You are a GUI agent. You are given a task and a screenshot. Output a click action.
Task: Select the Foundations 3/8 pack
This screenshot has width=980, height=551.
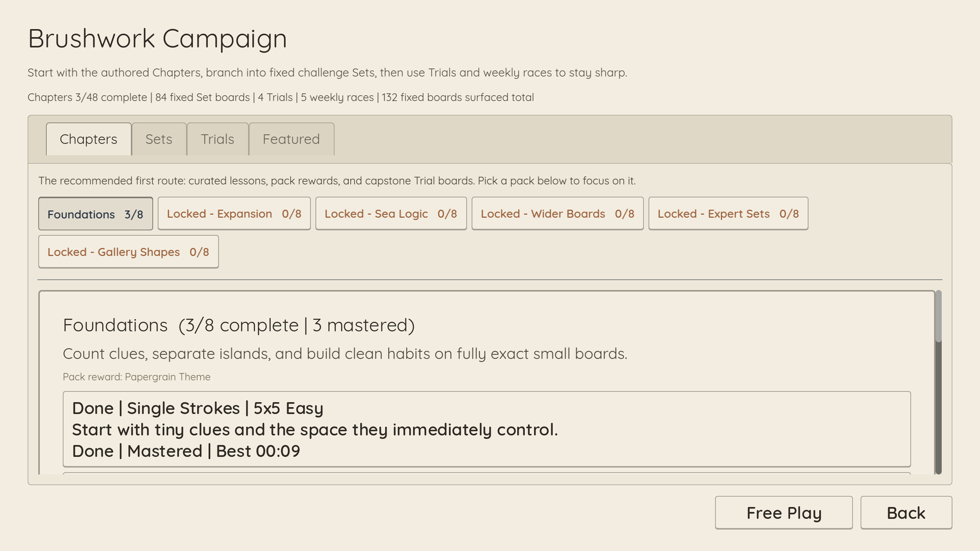[x=95, y=214]
